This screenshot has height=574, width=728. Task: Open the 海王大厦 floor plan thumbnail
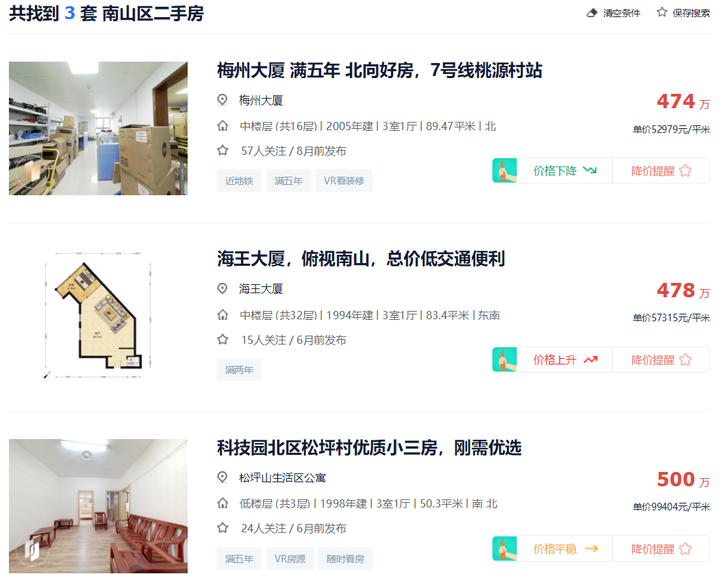(x=98, y=316)
